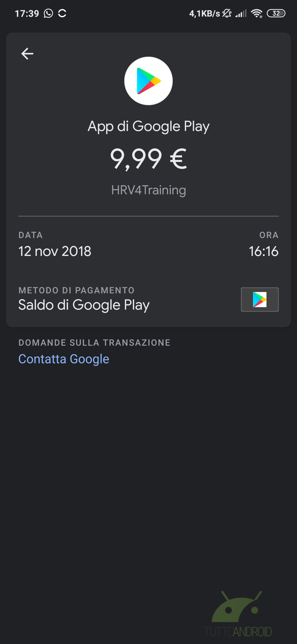
Task: Tap the App di Google Play title
Action: click(148, 127)
